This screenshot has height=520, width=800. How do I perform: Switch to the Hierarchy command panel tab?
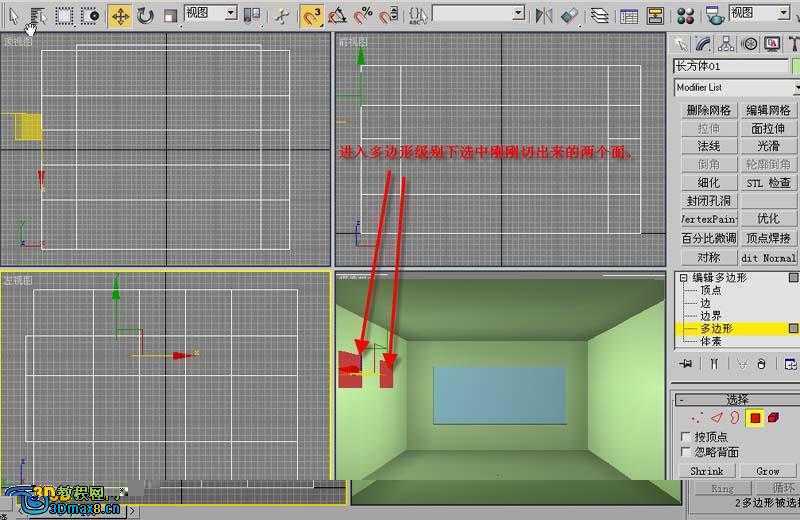pos(726,45)
